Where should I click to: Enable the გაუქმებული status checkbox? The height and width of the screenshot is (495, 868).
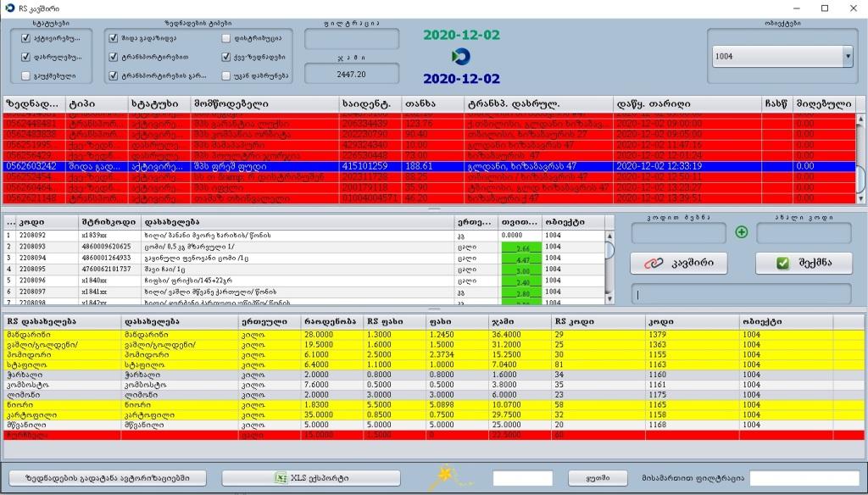[x=25, y=76]
